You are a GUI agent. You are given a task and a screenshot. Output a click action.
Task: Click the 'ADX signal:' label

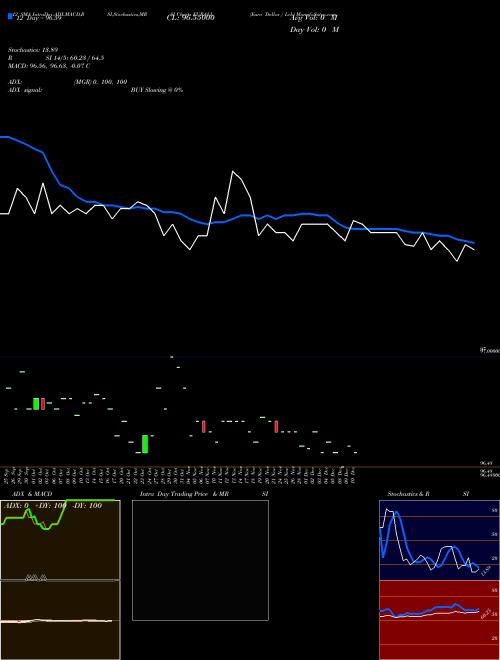[25, 90]
